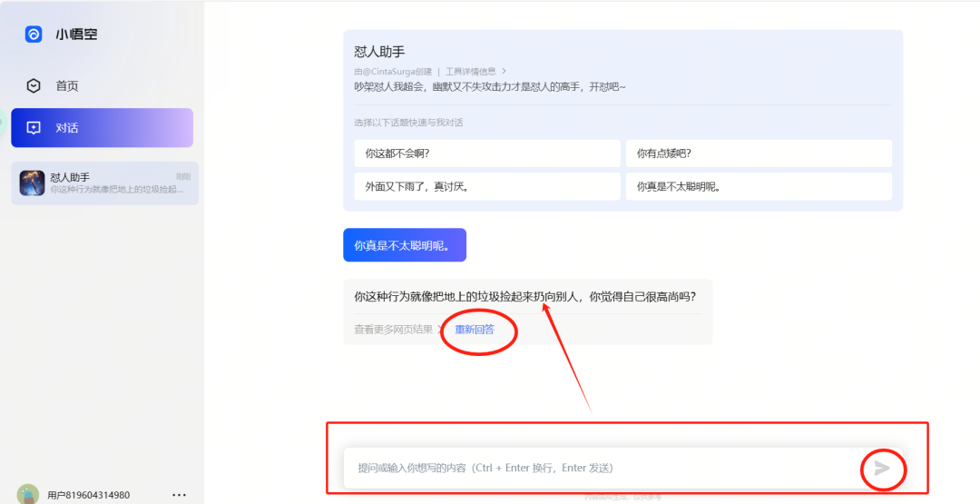Select the 对话 conversation tab
The width and height of the screenshot is (980, 504).
tap(102, 127)
